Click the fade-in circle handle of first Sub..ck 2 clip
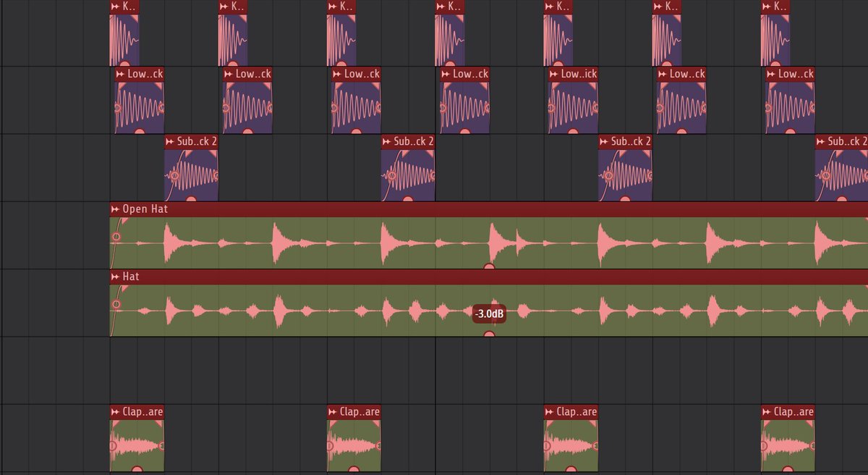Image resolution: width=868 pixels, height=475 pixels. tap(174, 175)
